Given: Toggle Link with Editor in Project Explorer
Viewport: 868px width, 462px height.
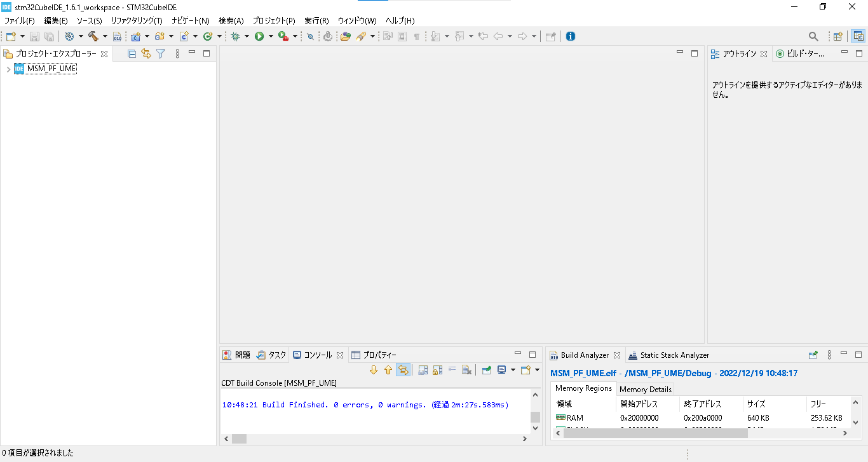Looking at the screenshot, I should tap(146, 54).
